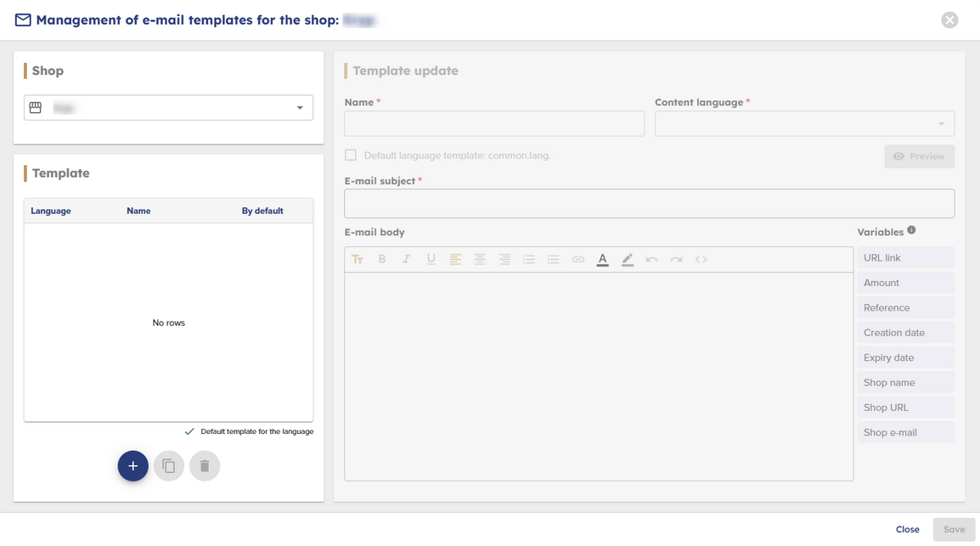
Task: Toggle bold formatting in e-mail body
Action: click(382, 259)
